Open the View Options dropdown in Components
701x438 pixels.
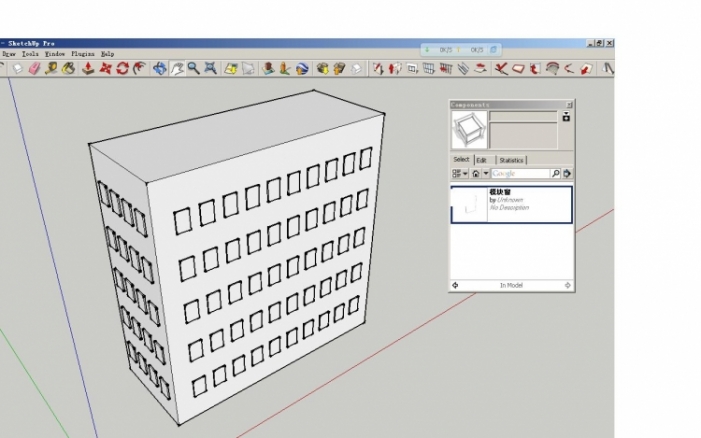tap(460, 174)
